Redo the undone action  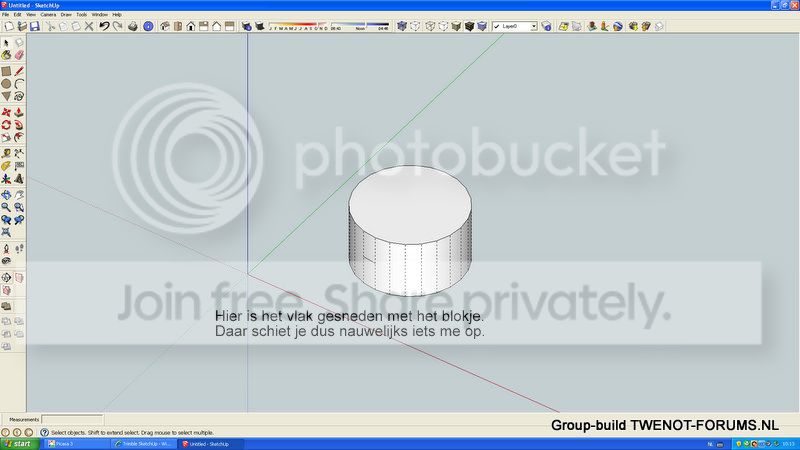tap(117, 26)
